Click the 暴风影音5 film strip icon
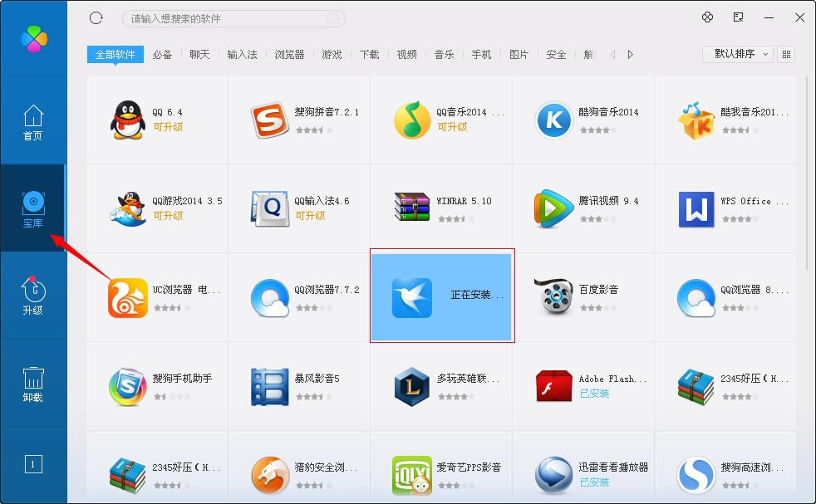 pos(269,386)
